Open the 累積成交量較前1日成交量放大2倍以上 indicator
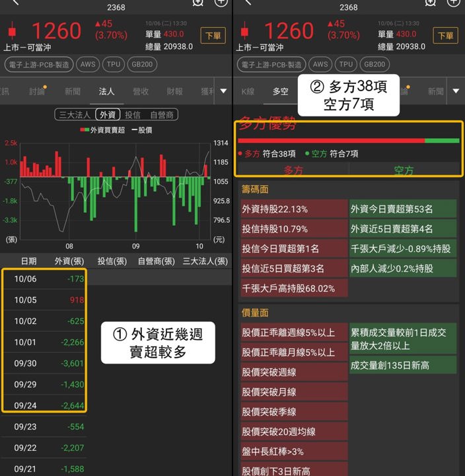 [403, 338]
